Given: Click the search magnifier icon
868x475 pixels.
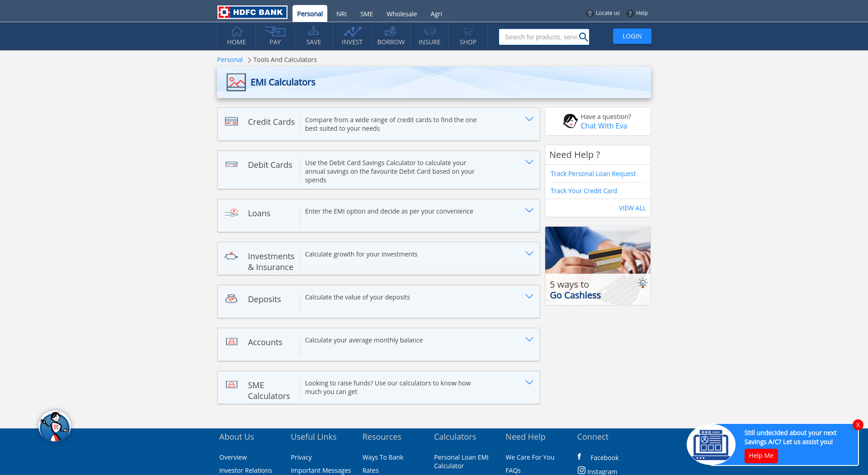Looking at the screenshot, I should (x=583, y=37).
